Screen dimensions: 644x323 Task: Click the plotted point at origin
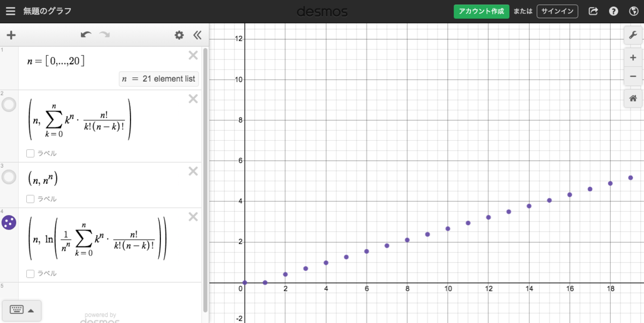(245, 283)
